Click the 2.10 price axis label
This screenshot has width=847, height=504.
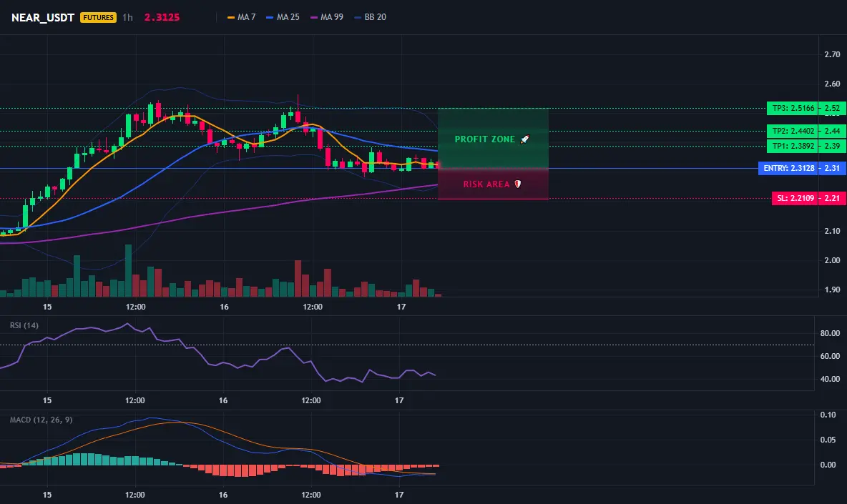(x=832, y=231)
